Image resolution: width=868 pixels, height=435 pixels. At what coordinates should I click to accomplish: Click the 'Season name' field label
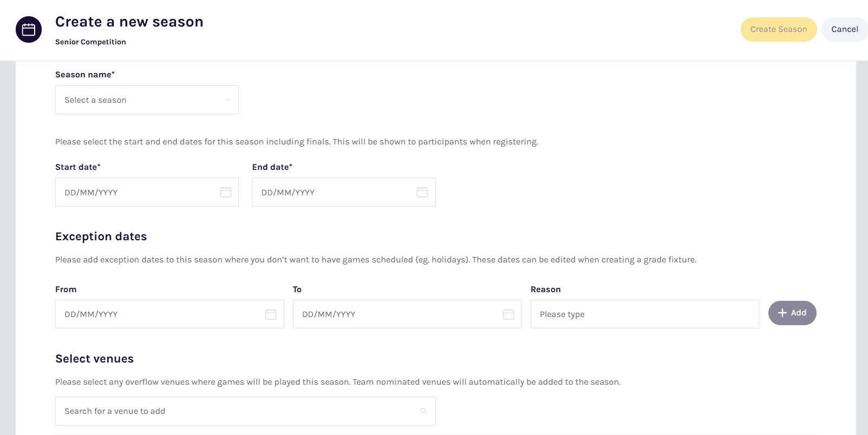pos(85,75)
